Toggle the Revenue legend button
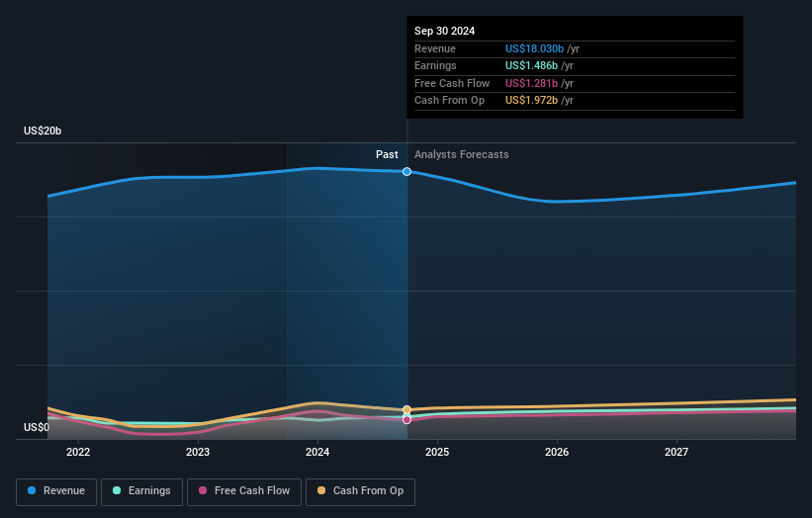This screenshot has height=518, width=812. [56, 491]
